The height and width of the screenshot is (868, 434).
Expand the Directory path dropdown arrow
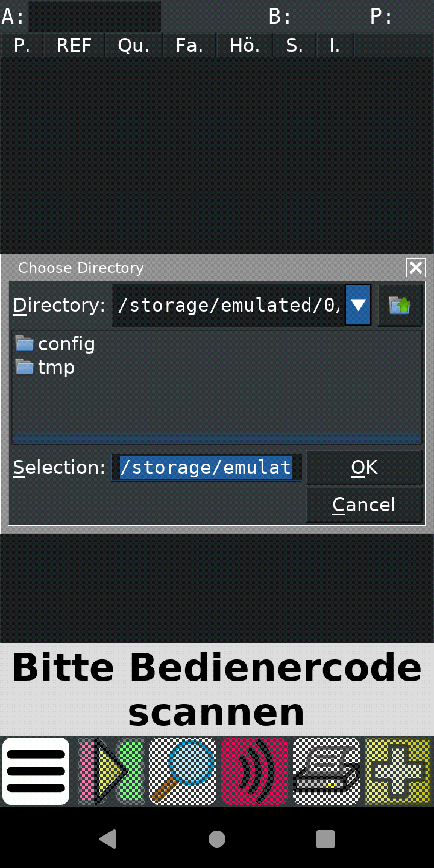coord(358,305)
